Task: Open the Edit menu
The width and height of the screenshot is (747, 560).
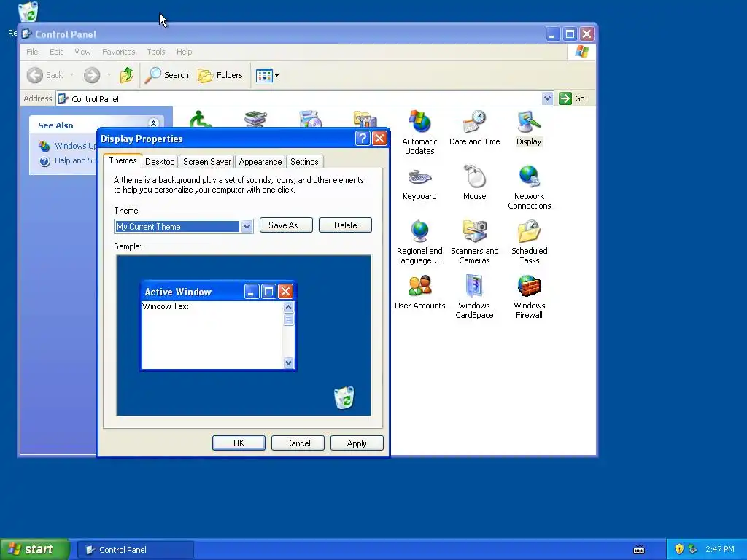Action: point(56,52)
